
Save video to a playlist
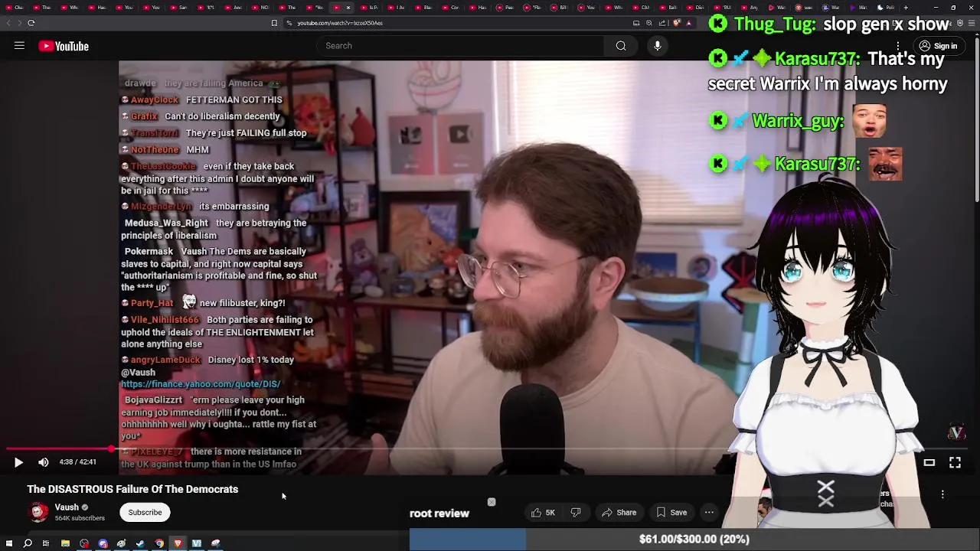(x=671, y=513)
